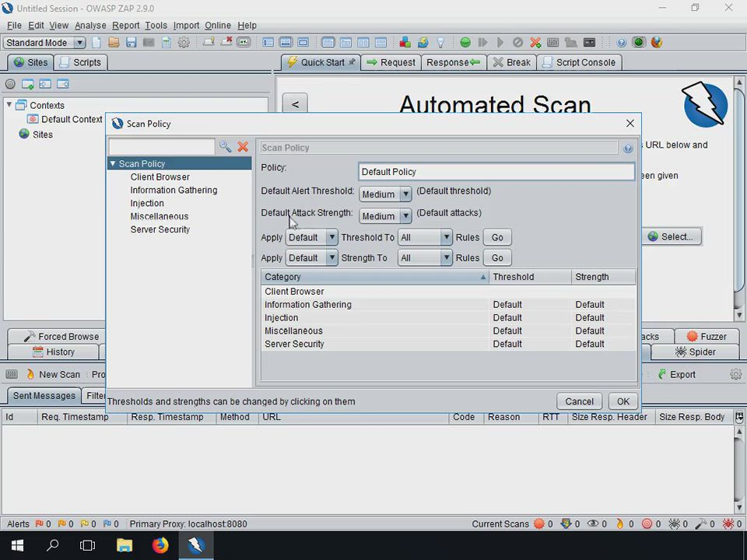
Task: Click the Policy name input field
Action: (496, 172)
